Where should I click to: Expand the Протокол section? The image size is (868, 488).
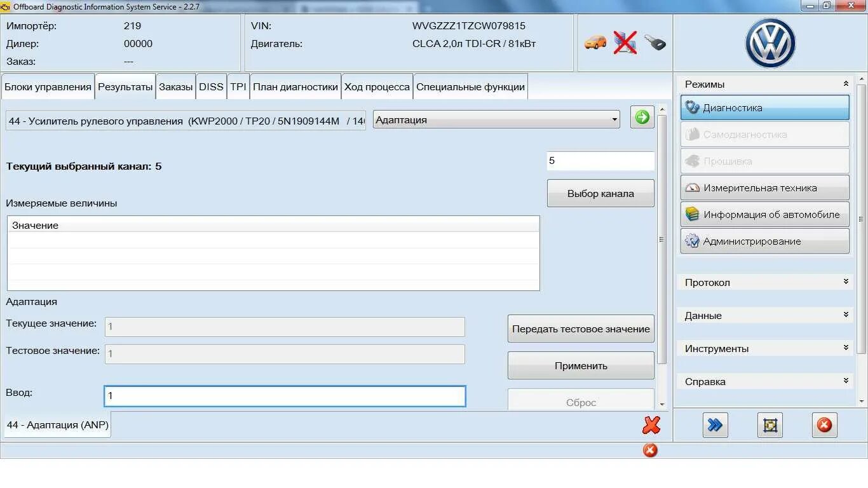(x=846, y=282)
